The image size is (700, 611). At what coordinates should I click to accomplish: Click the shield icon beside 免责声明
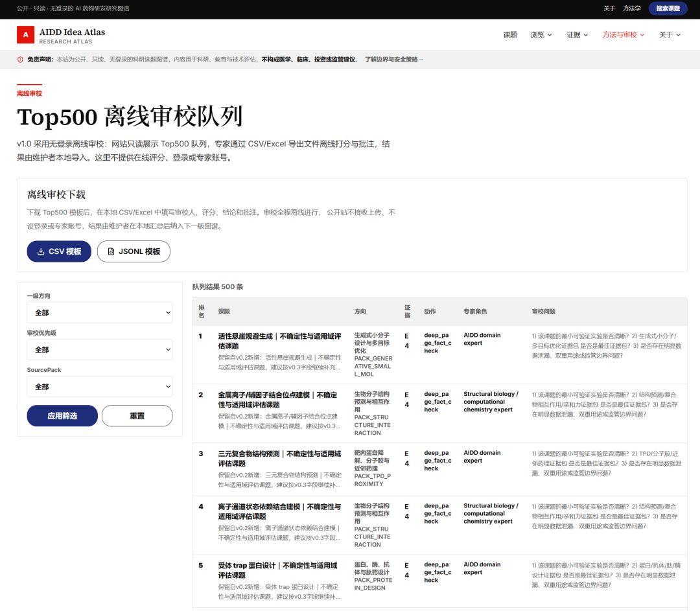tap(20, 60)
